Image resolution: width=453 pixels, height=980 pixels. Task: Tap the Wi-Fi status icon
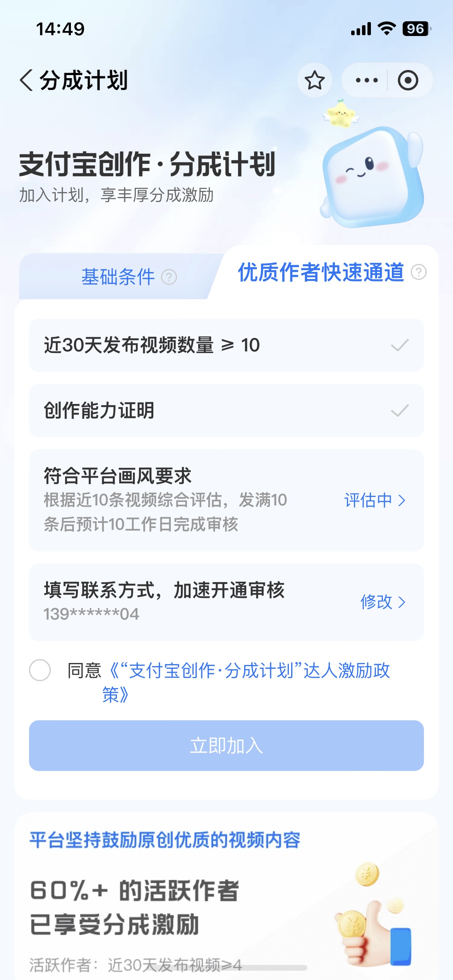[386, 29]
